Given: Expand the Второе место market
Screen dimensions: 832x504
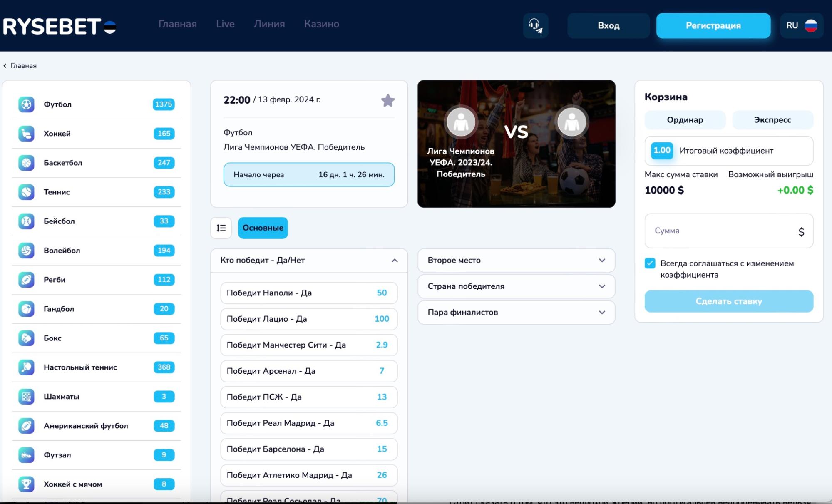Looking at the screenshot, I should (x=516, y=260).
